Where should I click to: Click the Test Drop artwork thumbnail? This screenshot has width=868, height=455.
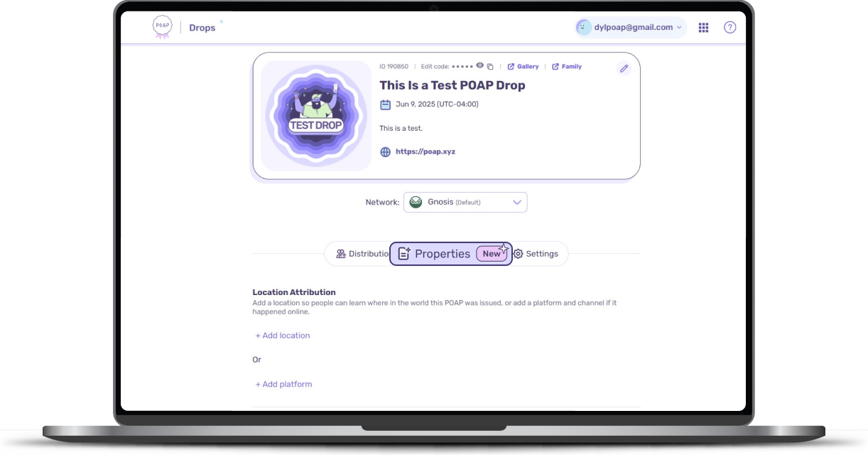315,116
